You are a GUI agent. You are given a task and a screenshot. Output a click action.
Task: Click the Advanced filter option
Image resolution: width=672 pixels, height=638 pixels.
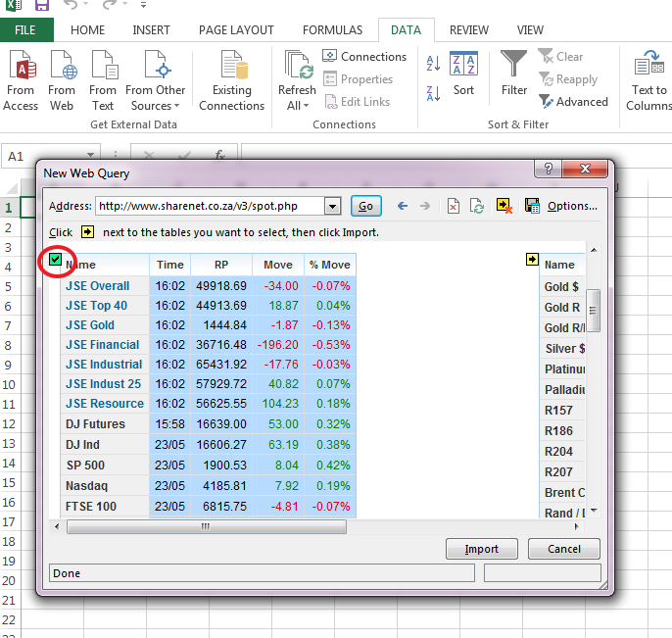coord(573,102)
